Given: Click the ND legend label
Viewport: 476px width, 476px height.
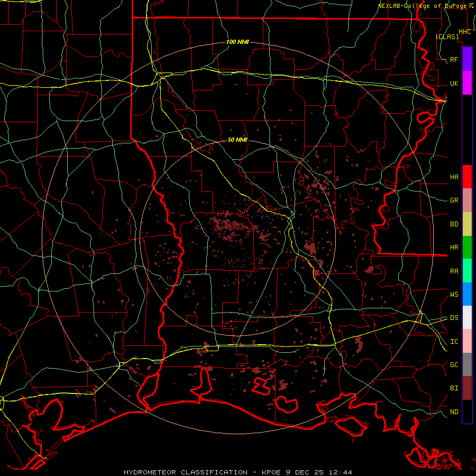Looking at the screenshot, I should pos(454,412).
